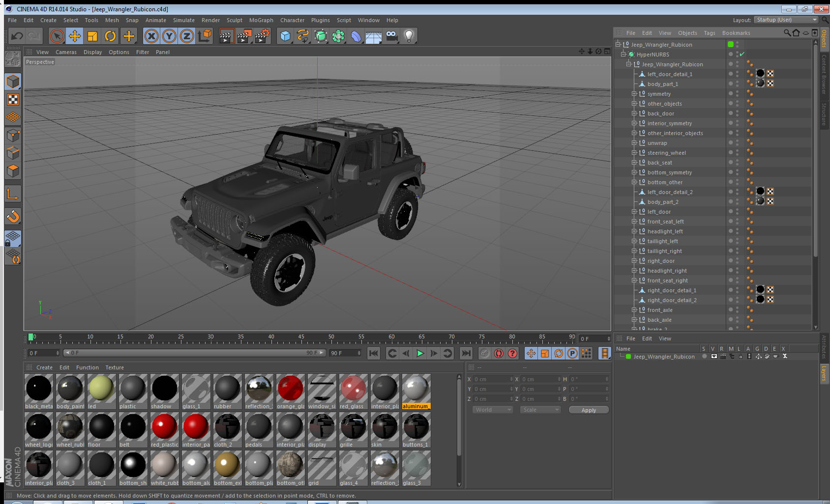Switch to Model mode in left palette
The image size is (830, 504).
click(13, 82)
